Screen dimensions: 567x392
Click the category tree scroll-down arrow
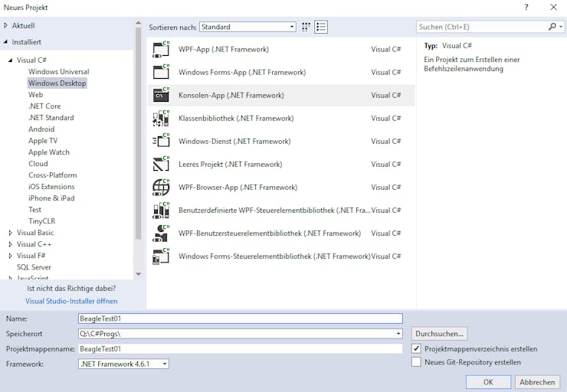138,274
